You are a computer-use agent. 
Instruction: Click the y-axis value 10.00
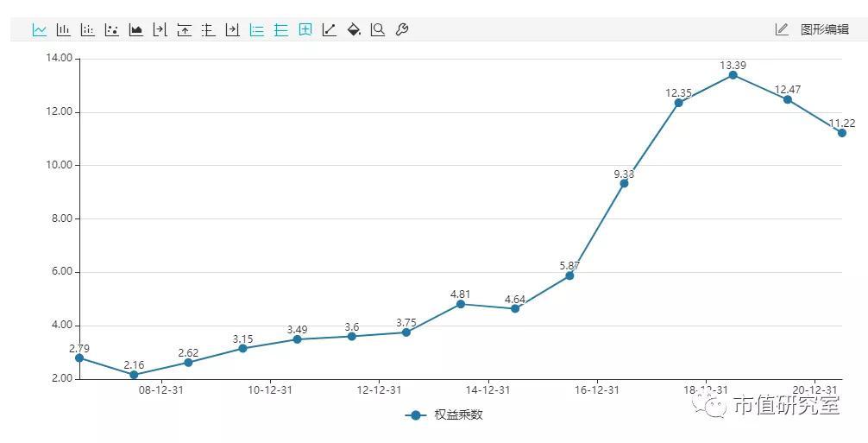pos(60,165)
